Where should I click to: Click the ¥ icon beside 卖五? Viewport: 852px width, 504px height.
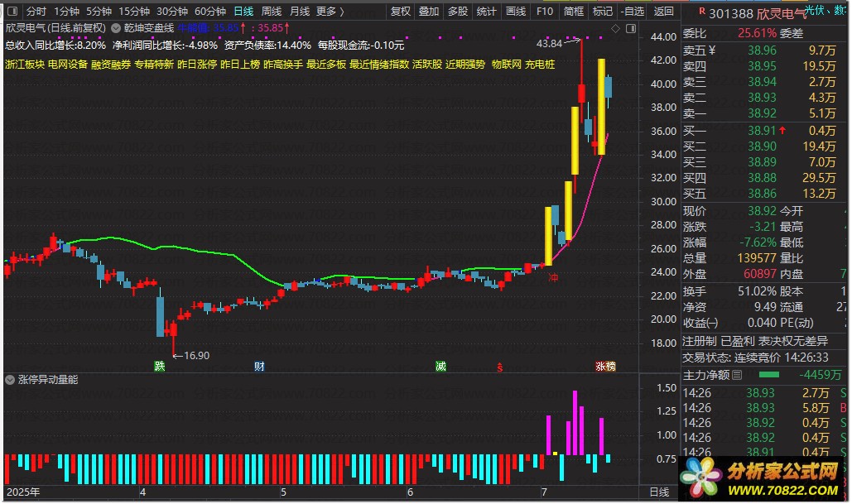point(712,50)
